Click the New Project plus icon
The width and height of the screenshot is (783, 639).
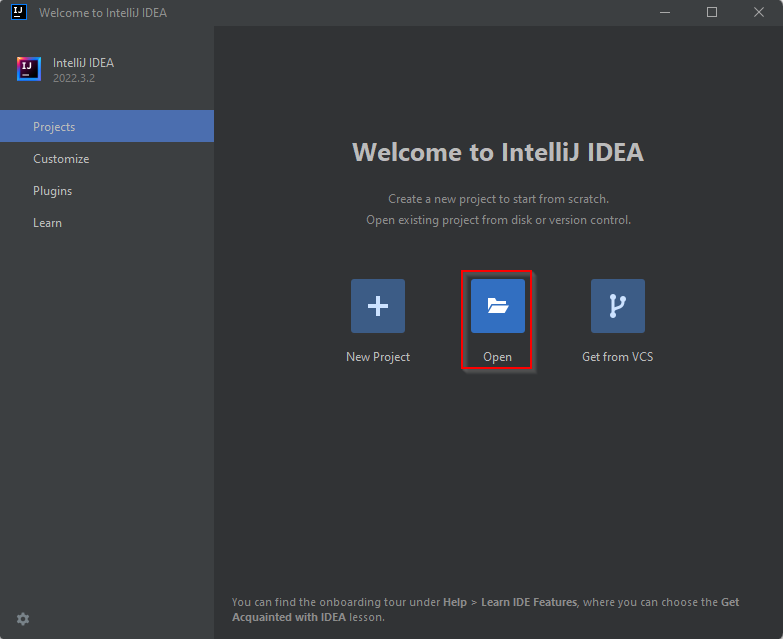(377, 306)
